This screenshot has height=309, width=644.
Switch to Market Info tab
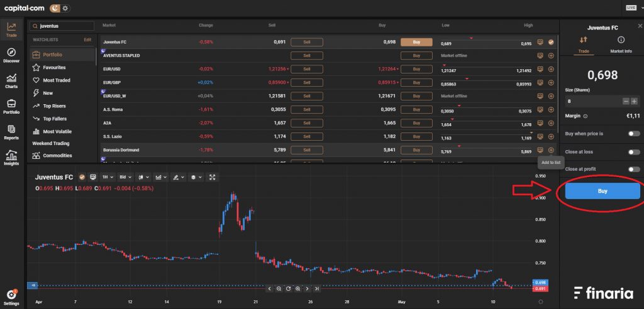click(x=621, y=45)
